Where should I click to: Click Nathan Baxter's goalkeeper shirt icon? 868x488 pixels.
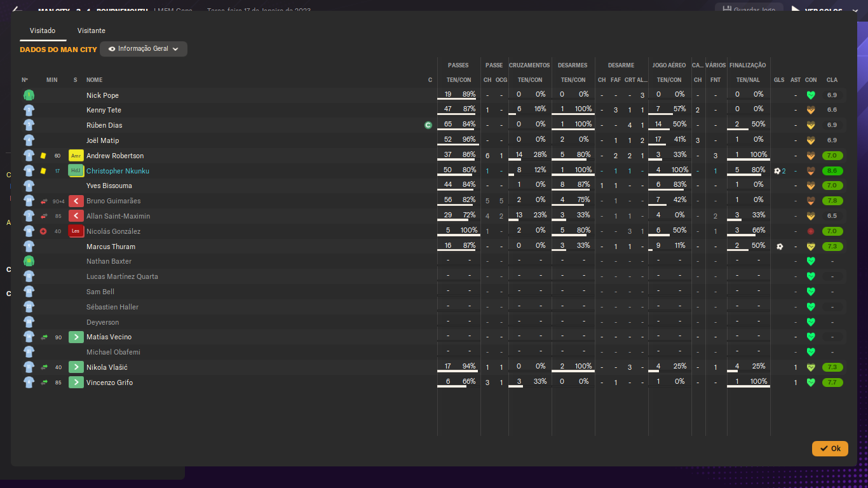pyautogui.click(x=29, y=261)
